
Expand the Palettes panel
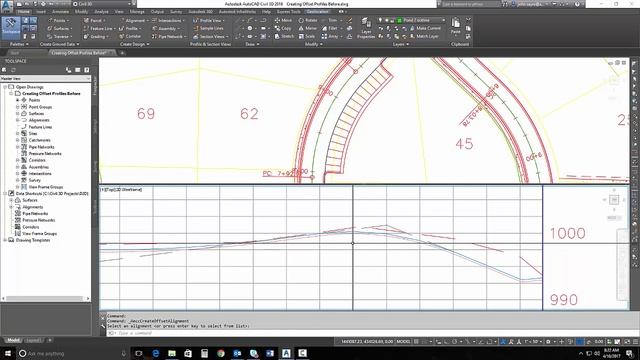19,44
